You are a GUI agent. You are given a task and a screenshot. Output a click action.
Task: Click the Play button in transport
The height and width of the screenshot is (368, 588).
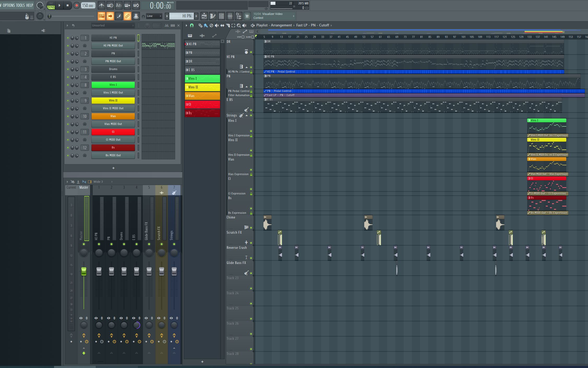(60, 5)
